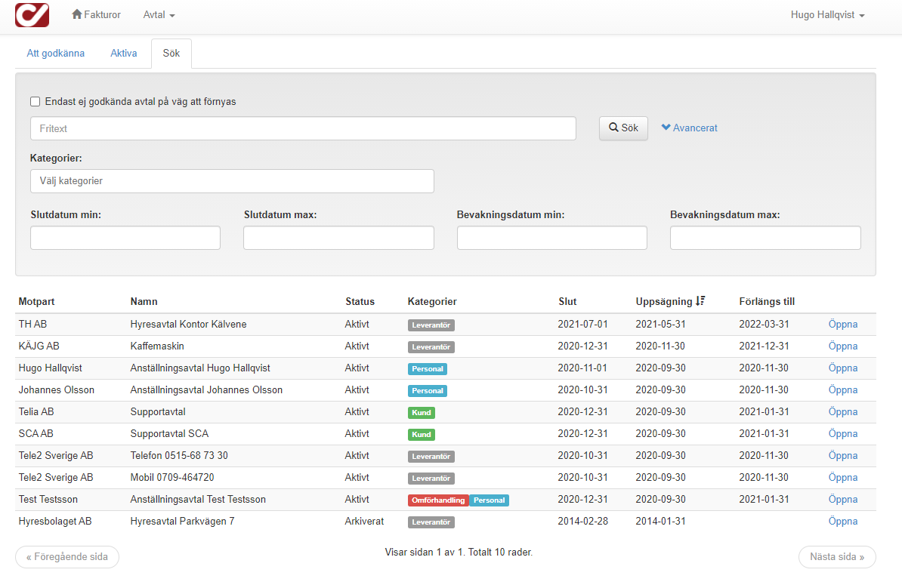Open the Hugo Hallqvist user menu
Viewport: 902px width, 588px height.
[827, 15]
